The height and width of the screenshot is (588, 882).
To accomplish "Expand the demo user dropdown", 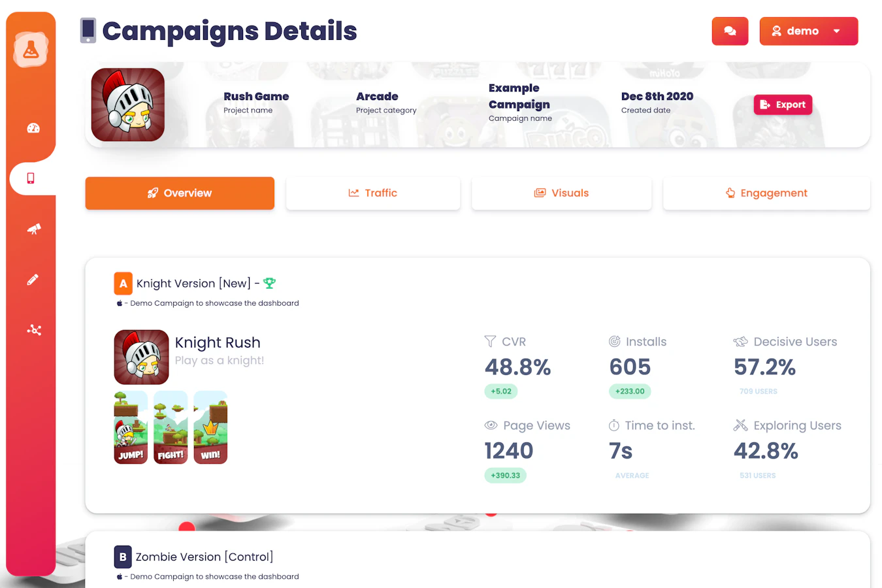I will (808, 31).
